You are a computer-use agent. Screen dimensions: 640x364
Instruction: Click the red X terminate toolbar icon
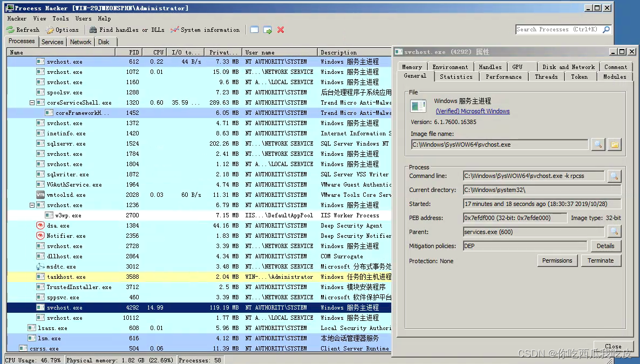(x=281, y=30)
